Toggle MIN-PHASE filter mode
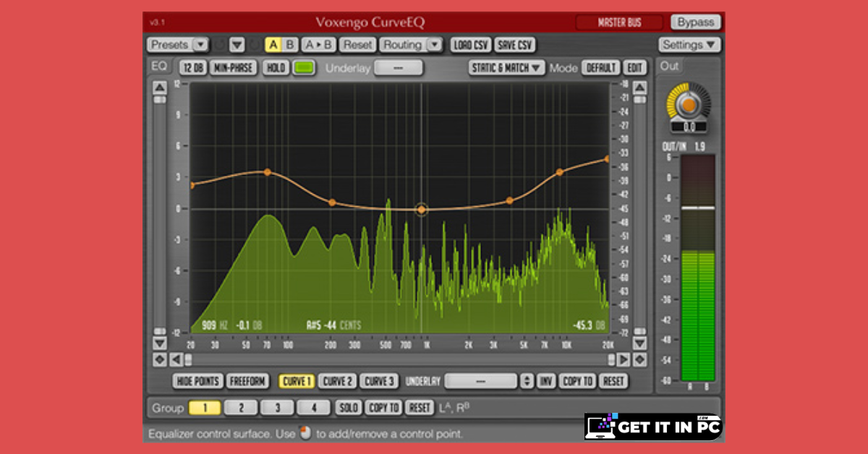 [x=233, y=68]
